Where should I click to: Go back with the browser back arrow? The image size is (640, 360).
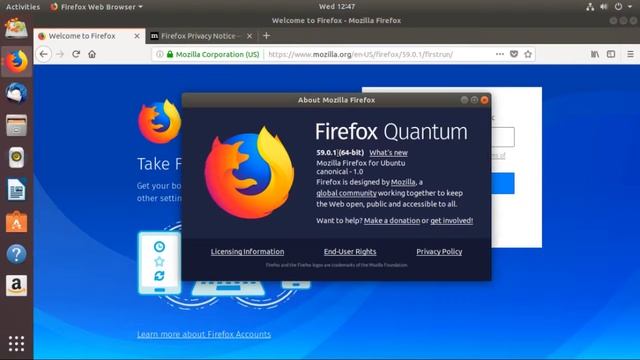tap(44, 54)
